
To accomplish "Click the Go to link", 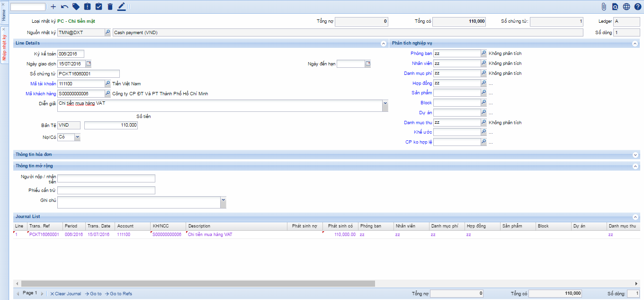I will tap(93, 294).
